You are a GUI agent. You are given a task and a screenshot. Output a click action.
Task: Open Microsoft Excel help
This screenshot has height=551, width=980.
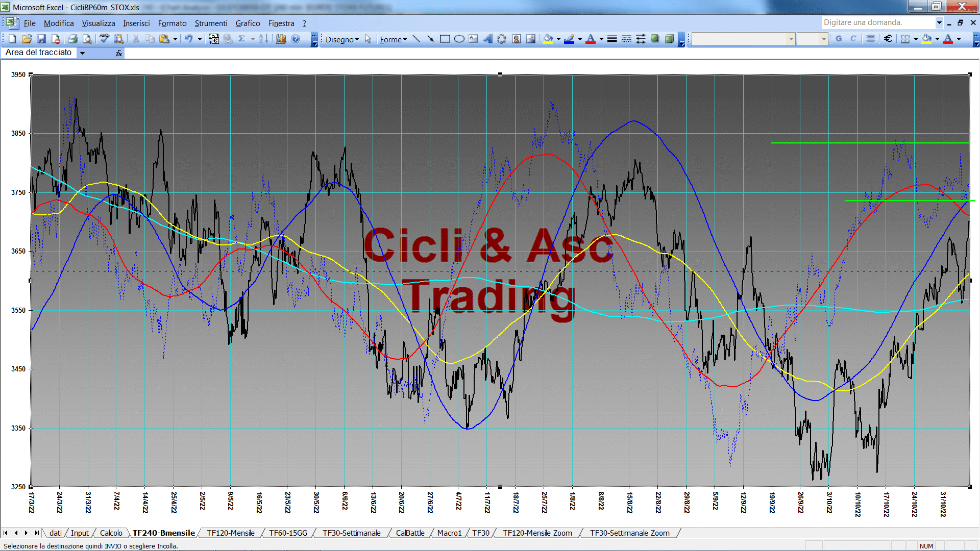coord(296,39)
